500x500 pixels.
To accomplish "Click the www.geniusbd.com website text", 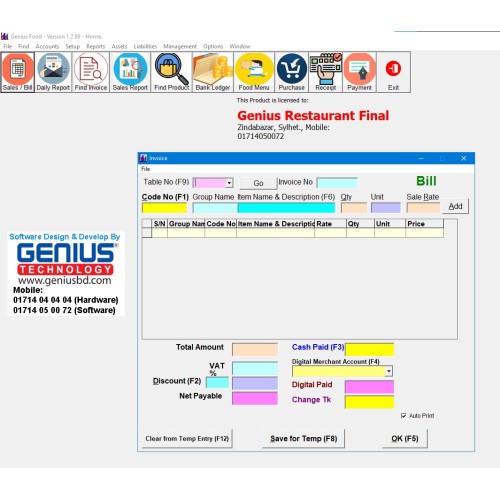I will 65,280.
